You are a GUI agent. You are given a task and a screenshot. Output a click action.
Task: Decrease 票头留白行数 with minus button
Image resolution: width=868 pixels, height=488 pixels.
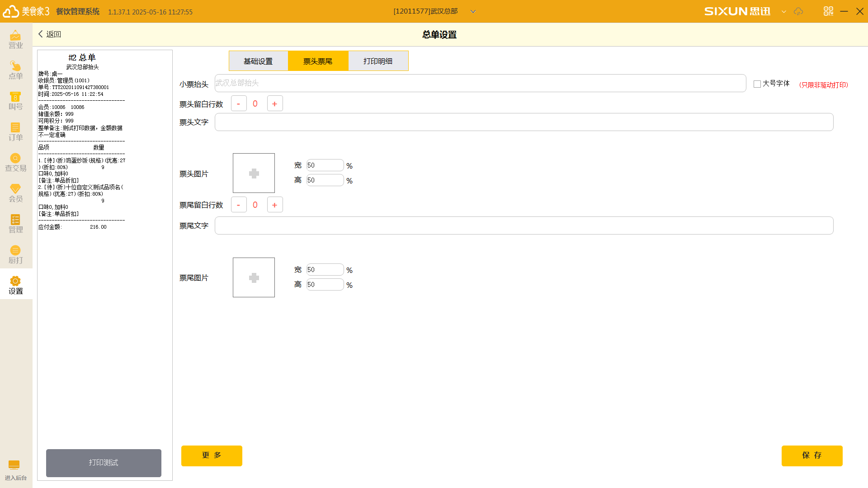coord(239,103)
